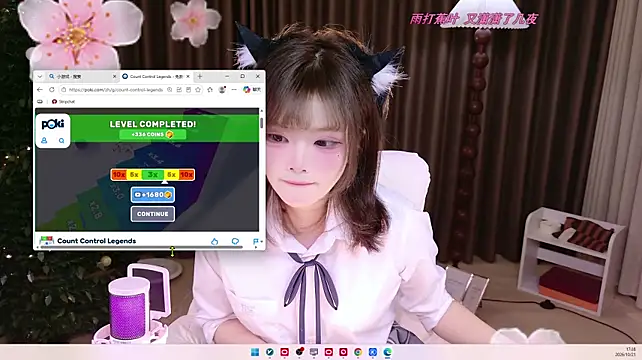Open the Poki search magnifier icon
The height and width of the screenshot is (360, 642).
click(61, 140)
